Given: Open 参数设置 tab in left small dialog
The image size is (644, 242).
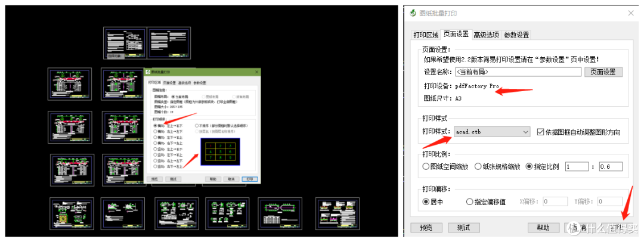Looking at the screenshot, I should [x=200, y=83].
